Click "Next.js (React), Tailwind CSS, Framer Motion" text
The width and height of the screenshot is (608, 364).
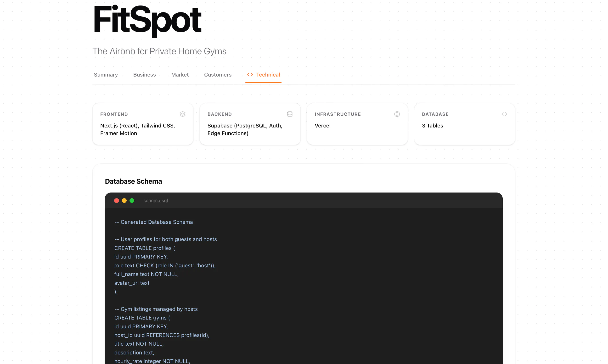point(138,130)
